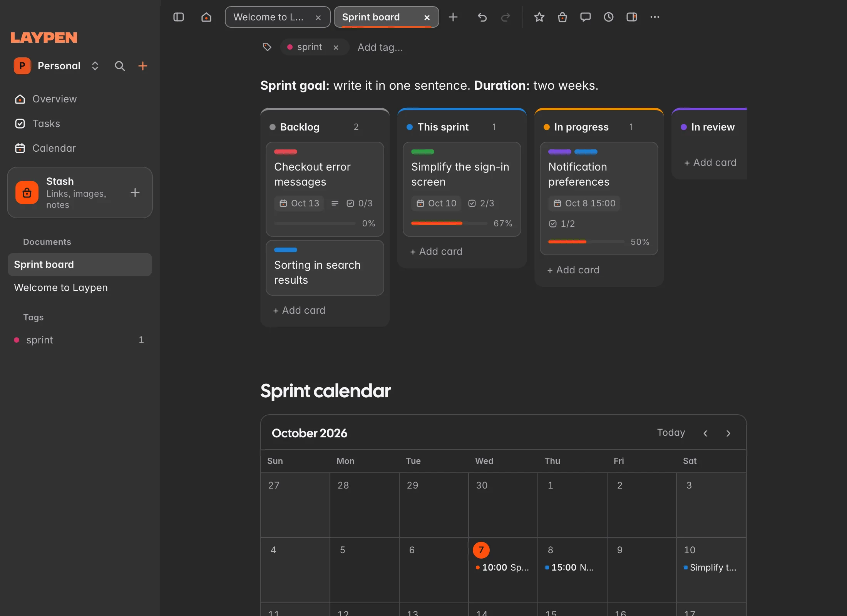The height and width of the screenshot is (616, 847).
Task: Open the stash bag icon in toolbar
Action: coord(562,17)
